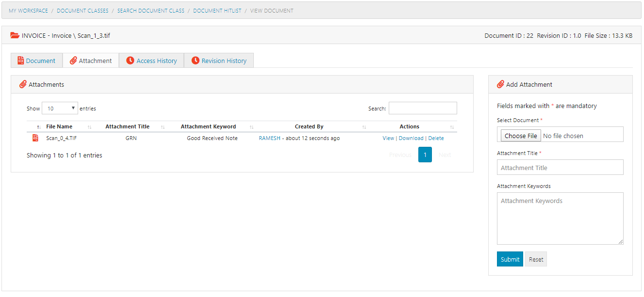Sort by Attachment Title column arrows

click(x=163, y=127)
